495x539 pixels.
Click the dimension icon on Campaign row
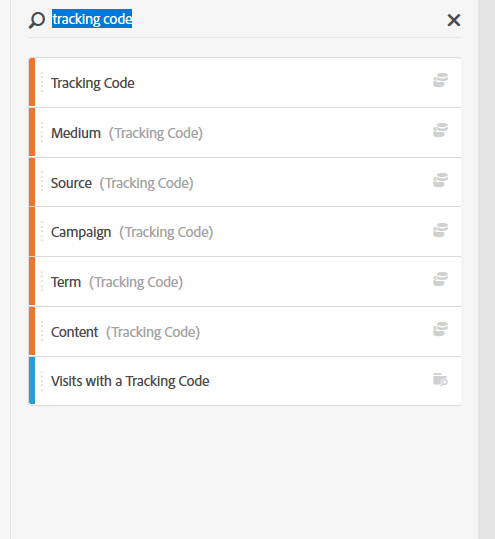pos(440,230)
